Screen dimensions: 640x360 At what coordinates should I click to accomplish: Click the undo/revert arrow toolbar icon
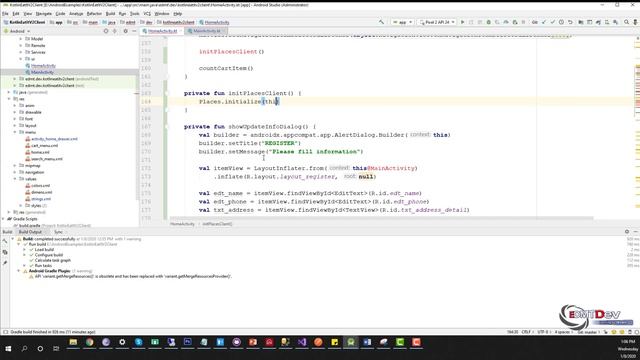tap(570, 22)
